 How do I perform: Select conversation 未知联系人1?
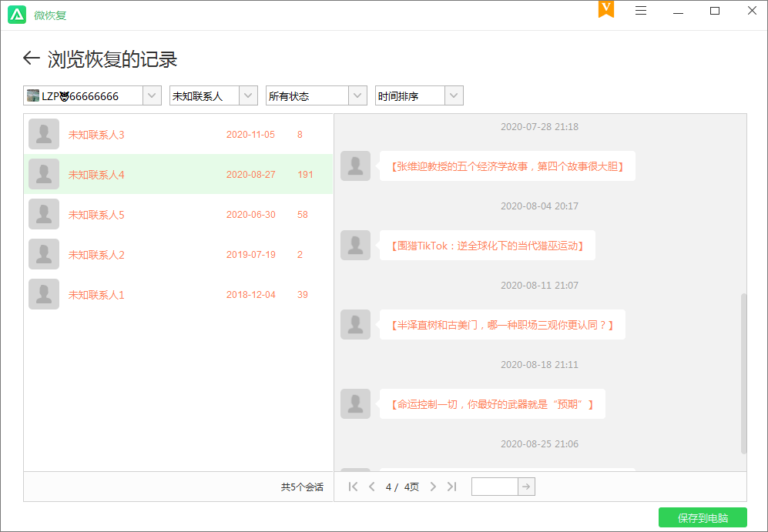pos(178,295)
